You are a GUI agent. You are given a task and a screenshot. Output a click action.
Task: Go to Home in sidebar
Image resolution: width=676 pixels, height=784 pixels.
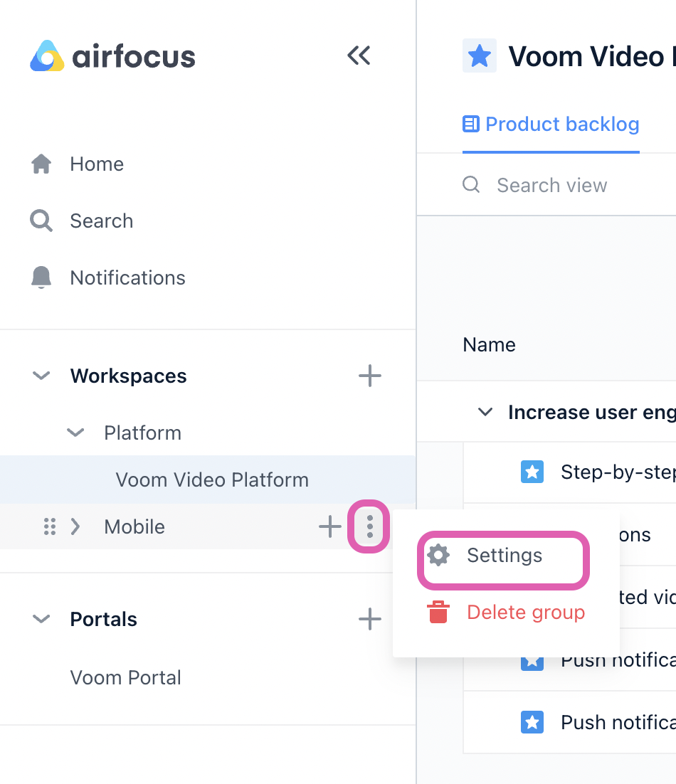(x=97, y=164)
